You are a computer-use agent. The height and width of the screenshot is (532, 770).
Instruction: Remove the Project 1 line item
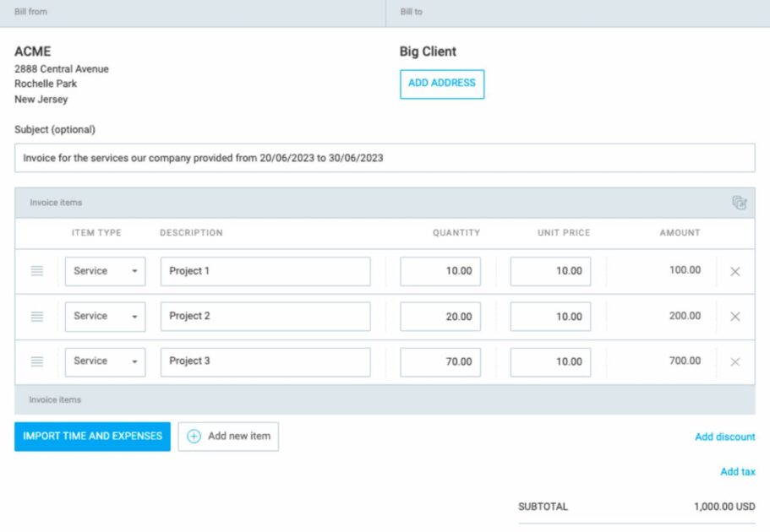click(x=735, y=270)
